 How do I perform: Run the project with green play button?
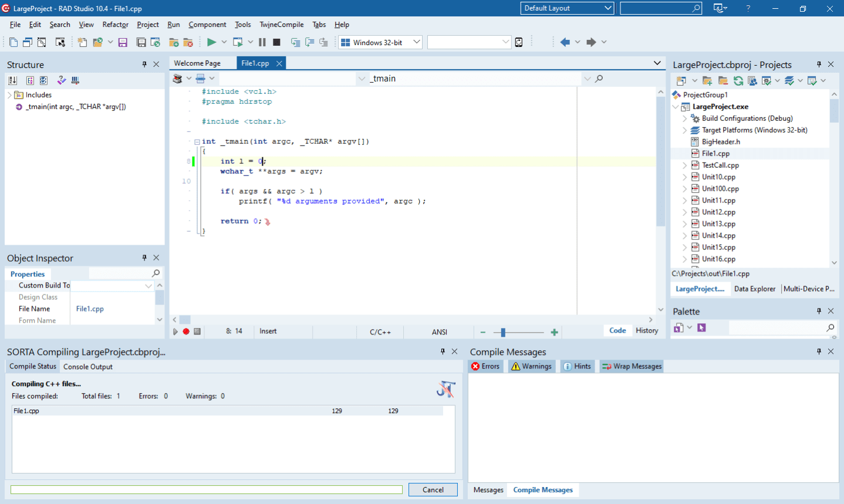tap(211, 42)
